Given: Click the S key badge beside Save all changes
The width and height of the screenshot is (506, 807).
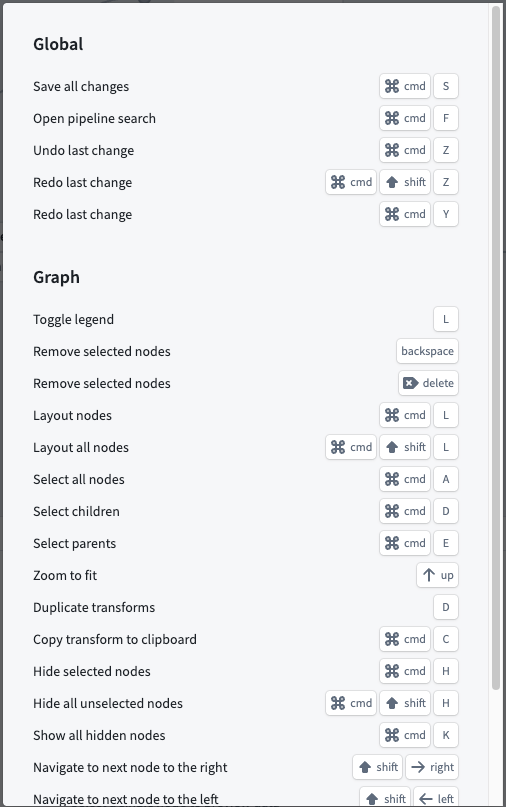Looking at the screenshot, I should 446,86.
